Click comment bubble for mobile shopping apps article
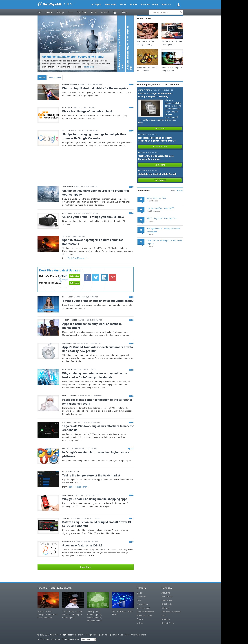 (x=131, y=495)
